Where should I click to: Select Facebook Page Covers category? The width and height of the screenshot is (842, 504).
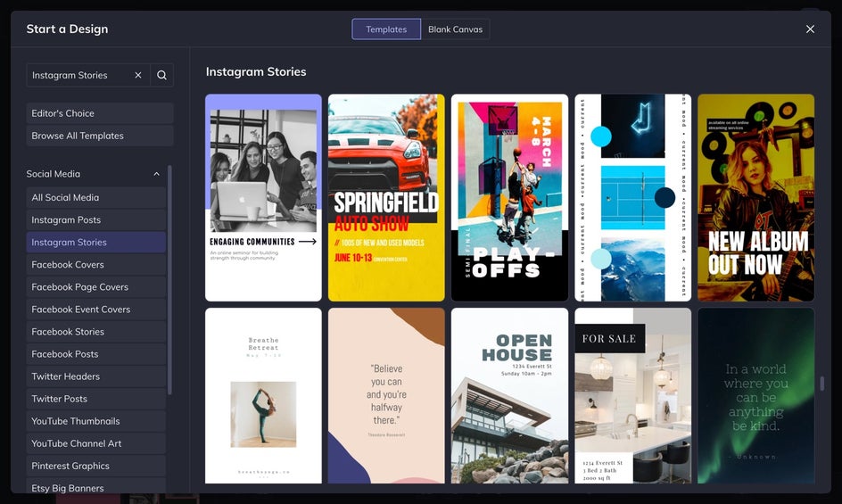click(96, 287)
